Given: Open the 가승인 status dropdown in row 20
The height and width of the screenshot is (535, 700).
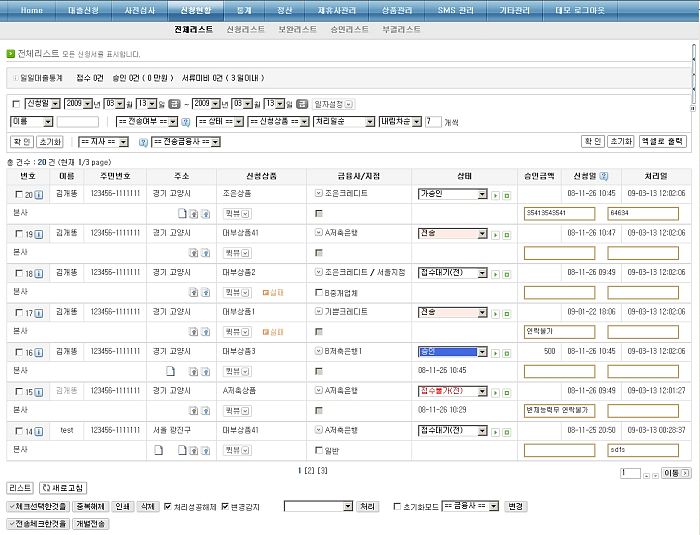Looking at the screenshot, I should (452, 194).
